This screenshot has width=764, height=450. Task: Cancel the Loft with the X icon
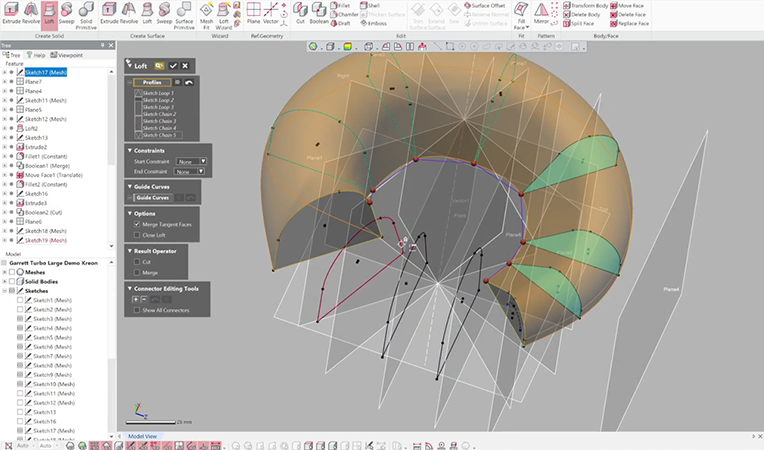(187, 65)
